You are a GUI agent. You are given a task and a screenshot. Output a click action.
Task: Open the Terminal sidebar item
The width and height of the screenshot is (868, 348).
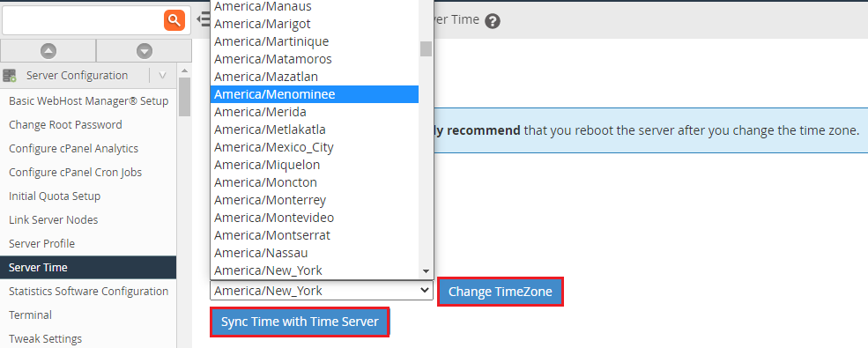pyautogui.click(x=89, y=315)
